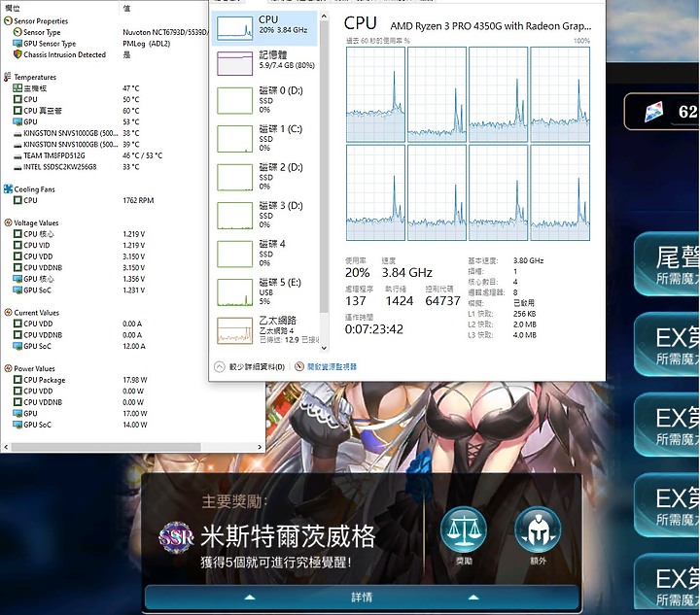Select 磁碟 4 SSD in performance list
700x615 pixels.
[x=264, y=254]
